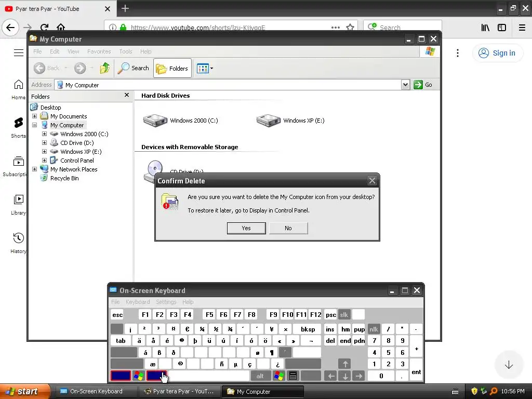
Task: Expand Windows XP (E:) tree node
Action: [x=44, y=151]
